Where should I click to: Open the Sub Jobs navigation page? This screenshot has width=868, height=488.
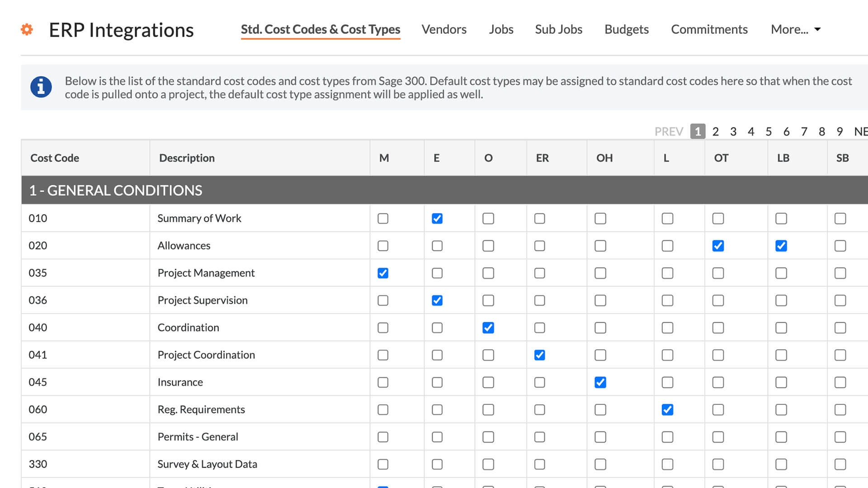point(558,28)
